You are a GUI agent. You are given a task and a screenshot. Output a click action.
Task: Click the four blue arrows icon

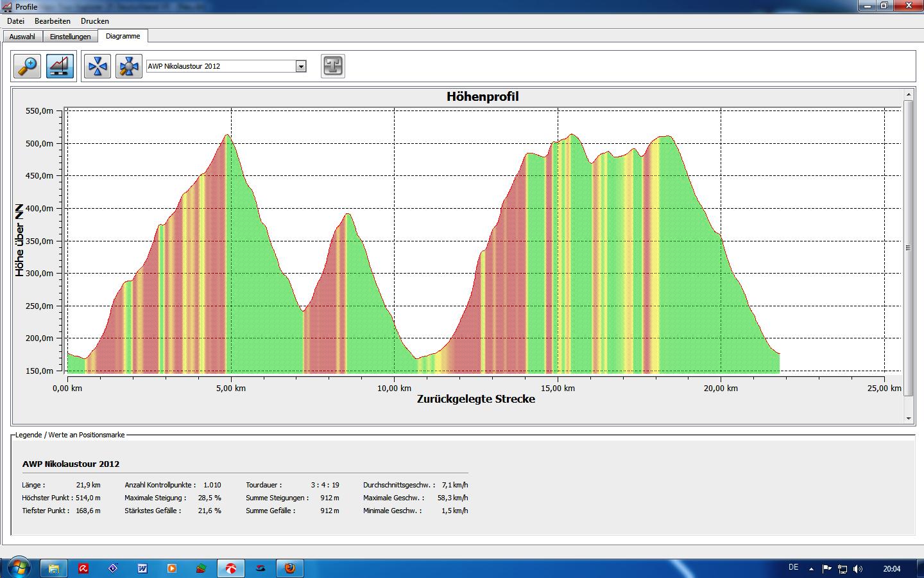pos(98,66)
